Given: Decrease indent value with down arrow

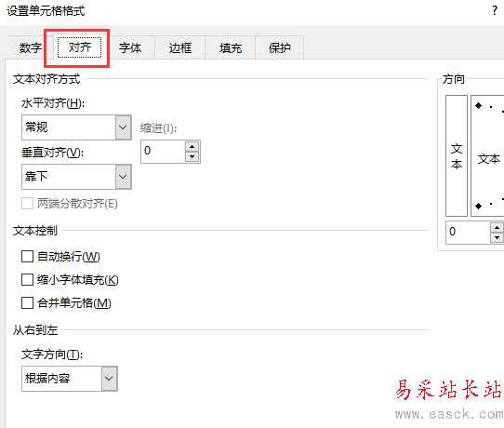Looking at the screenshot, I should point(192,157).
